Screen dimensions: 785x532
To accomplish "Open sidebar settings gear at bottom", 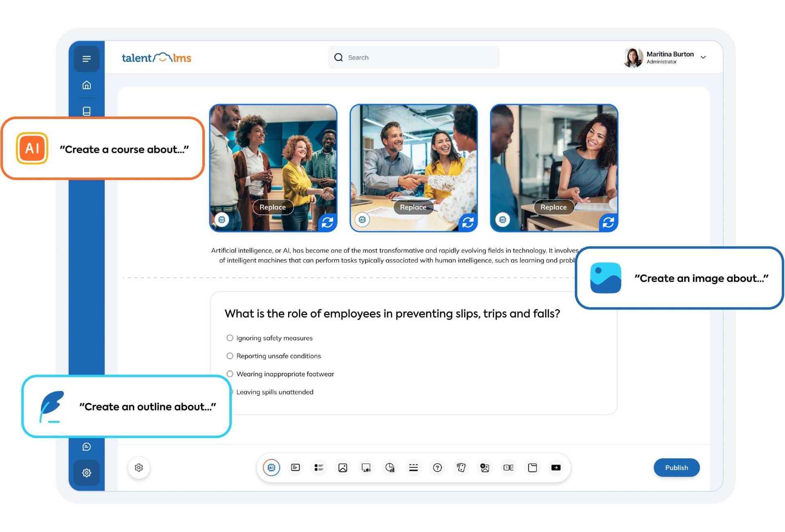I will tap(87, 473).
